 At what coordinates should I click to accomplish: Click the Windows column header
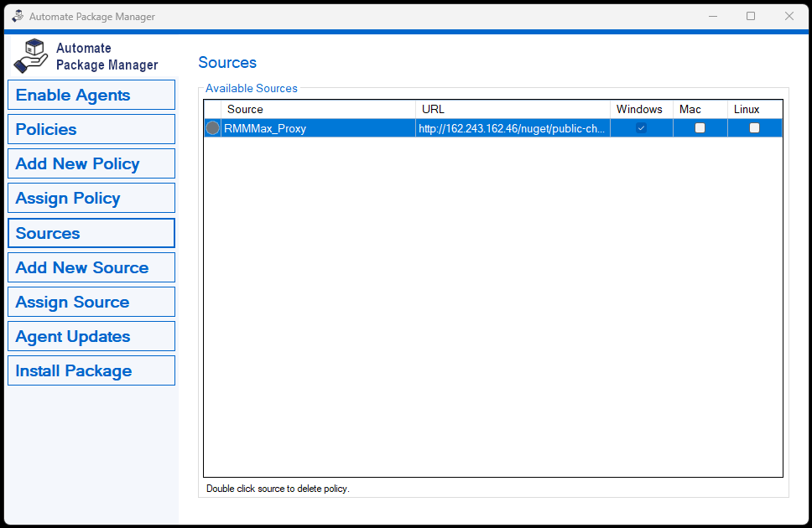tap(639, 109)
